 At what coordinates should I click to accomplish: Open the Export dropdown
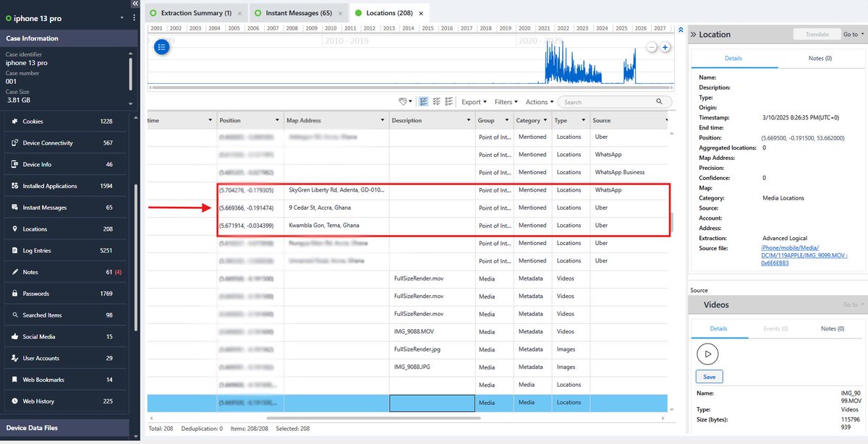473,101
